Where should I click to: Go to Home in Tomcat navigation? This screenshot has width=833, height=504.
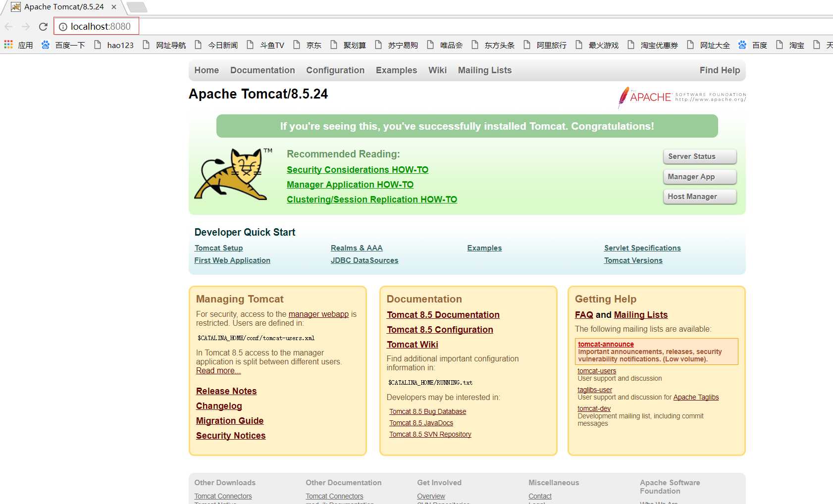[x=207, y=70]
